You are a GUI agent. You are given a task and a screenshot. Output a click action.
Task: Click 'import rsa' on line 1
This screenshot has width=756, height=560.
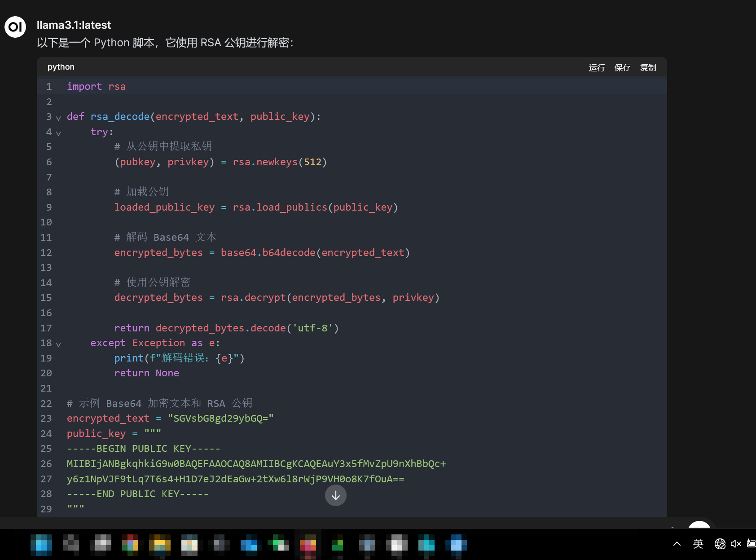(96, 87)
